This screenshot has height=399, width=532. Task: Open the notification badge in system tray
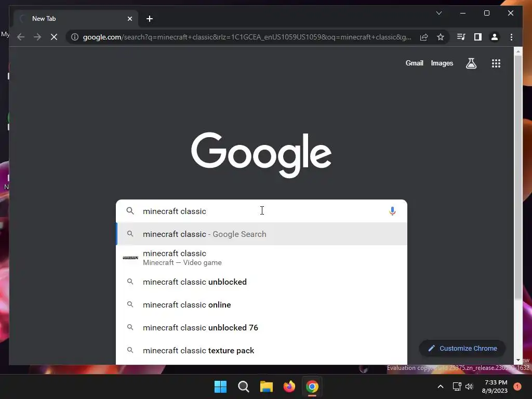click(517, 387)
